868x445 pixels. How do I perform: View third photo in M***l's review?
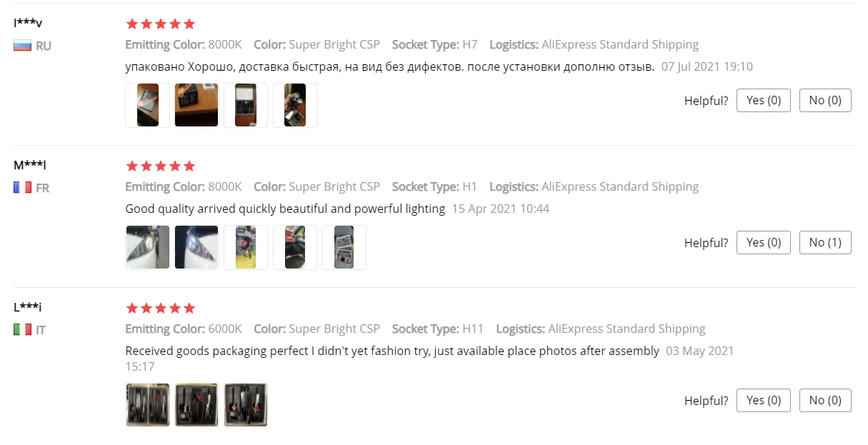246,247
